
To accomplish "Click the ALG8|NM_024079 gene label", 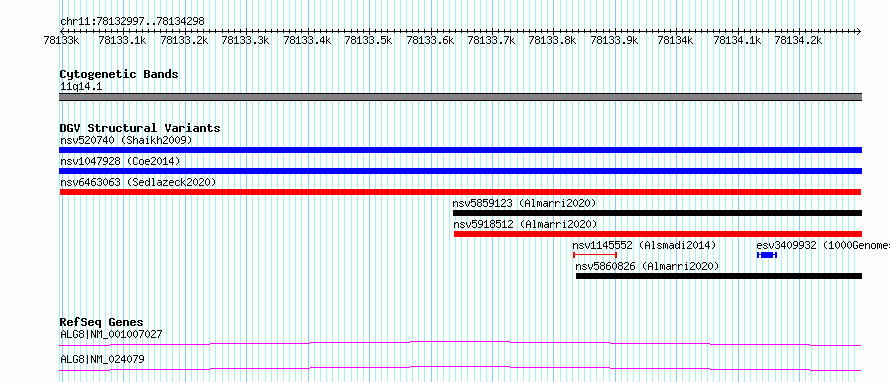I will 102,359.
